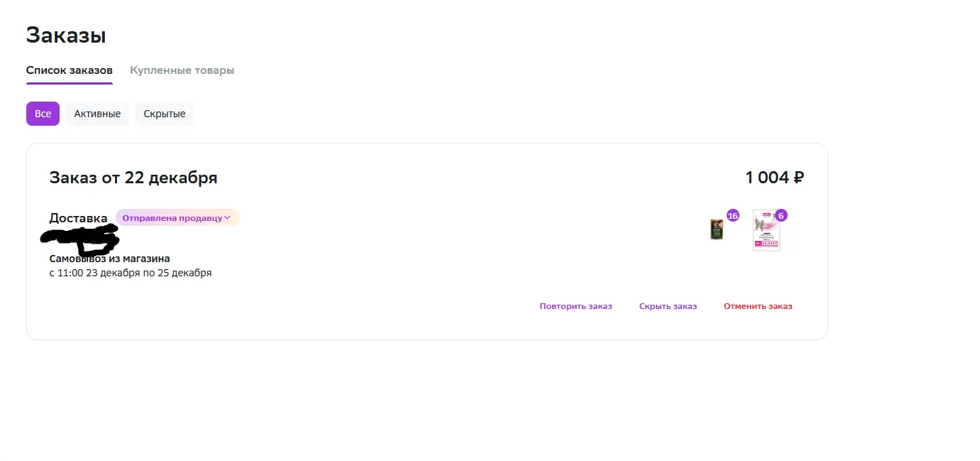Screen dimensions: 980x461
Task: Click Повторить заказ link
Action: coord(576,306)
